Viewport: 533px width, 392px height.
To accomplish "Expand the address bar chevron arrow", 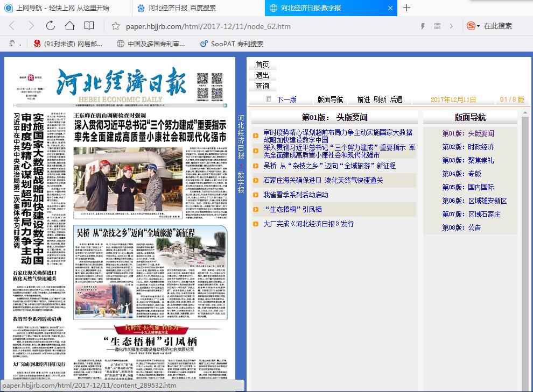I will coord(451,26).
